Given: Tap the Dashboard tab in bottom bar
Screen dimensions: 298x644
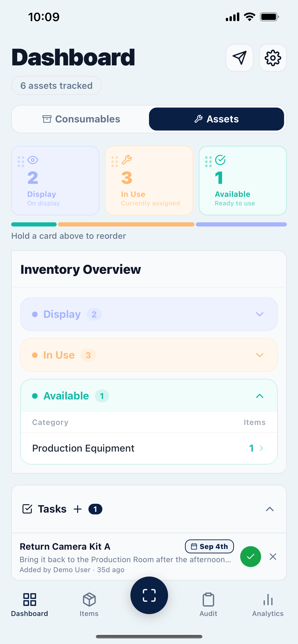Looking at the screenshot, I should pyautogui.click(x=29, y=605).
